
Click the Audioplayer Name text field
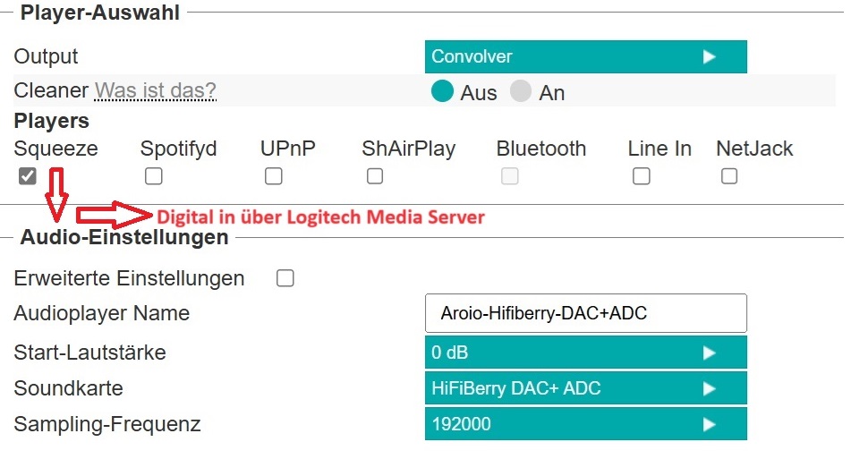point(585,313)
